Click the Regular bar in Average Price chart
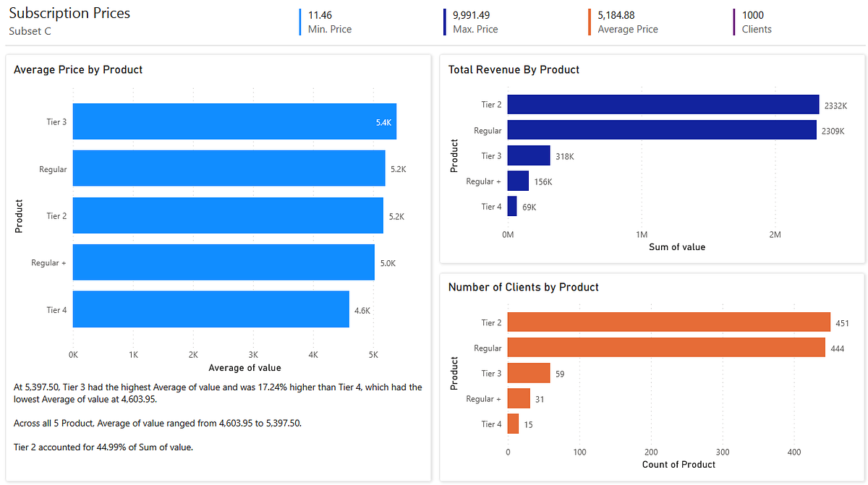Screen dimensions: 868x485 228,168
